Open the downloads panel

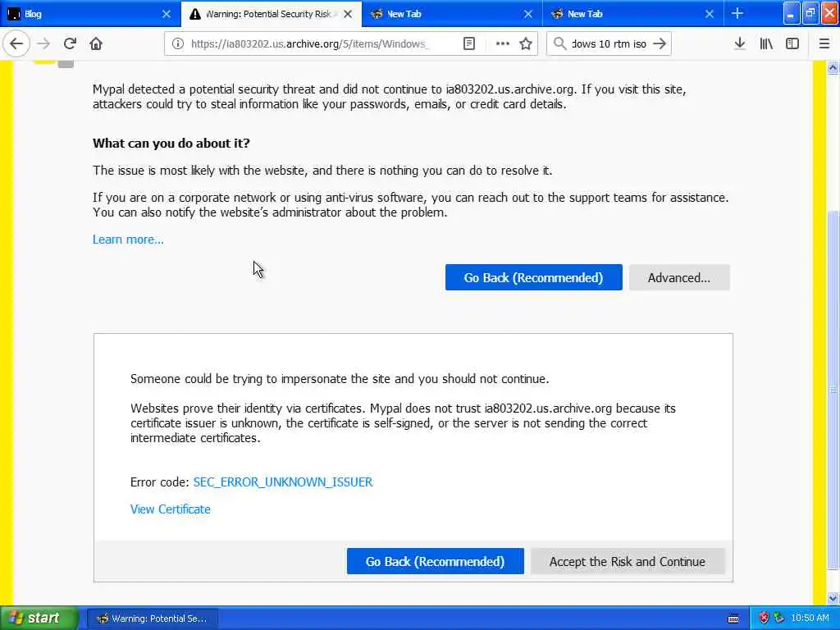(740, 44)
